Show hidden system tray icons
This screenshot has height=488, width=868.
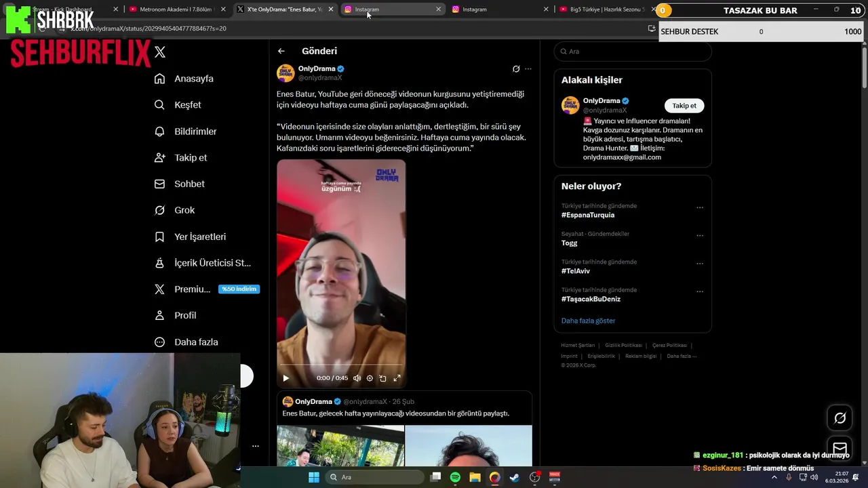(x=774, y=477)
